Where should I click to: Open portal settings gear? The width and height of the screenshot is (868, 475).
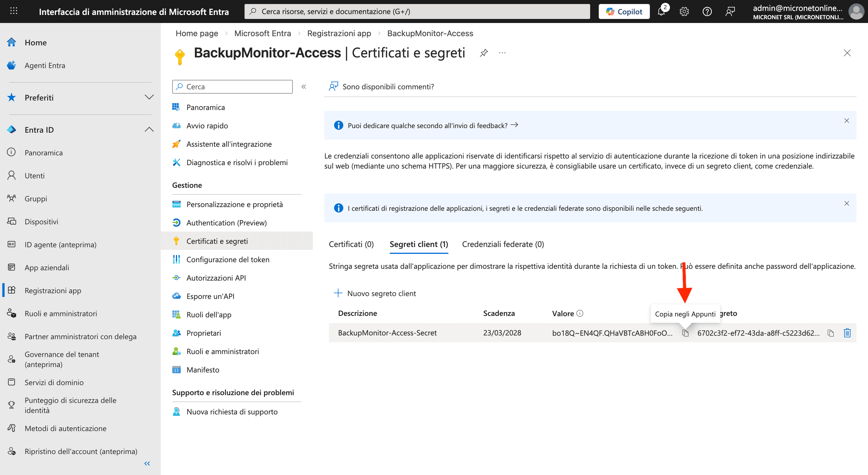pos(684,11)
